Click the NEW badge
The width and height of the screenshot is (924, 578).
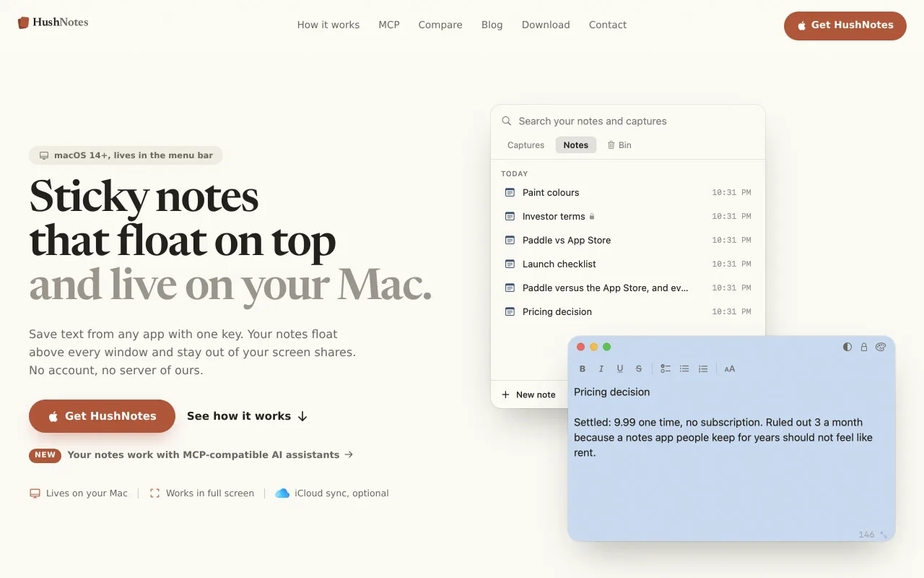tap(45, 455)
